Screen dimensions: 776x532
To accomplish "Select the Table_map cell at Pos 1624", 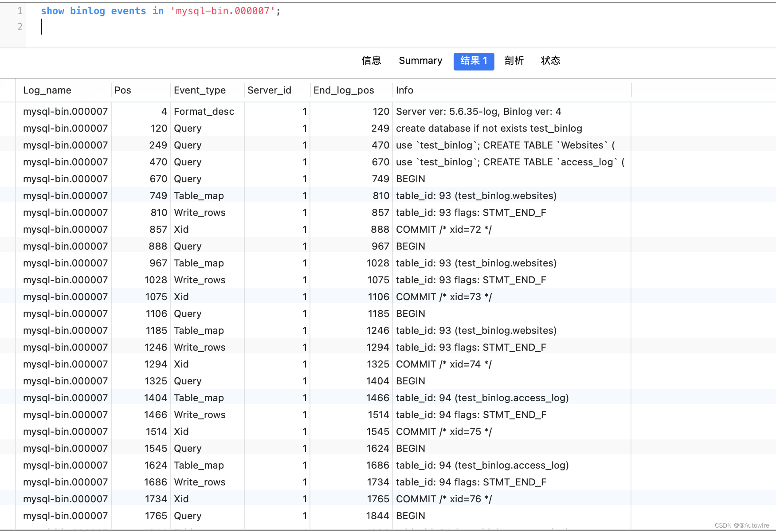I will pos(207,465).
